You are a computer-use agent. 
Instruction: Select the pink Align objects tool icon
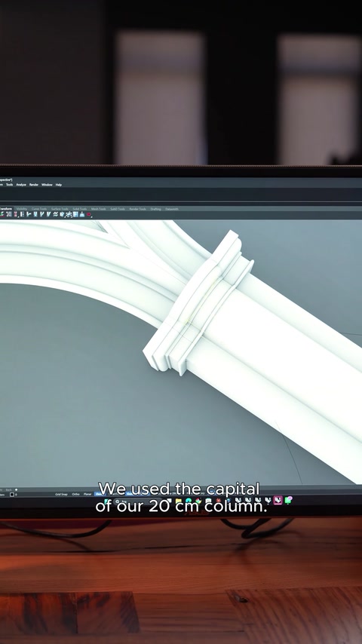click(16, 214)
